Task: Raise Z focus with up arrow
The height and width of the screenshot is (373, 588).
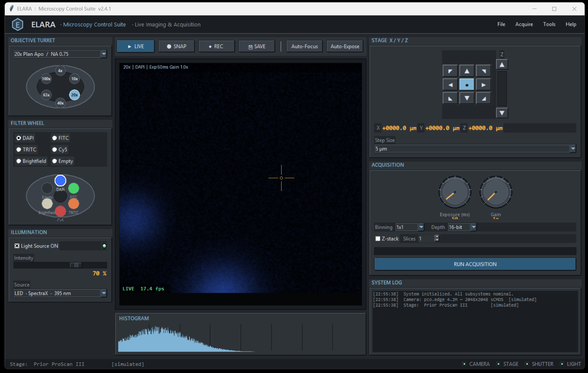Action: 502,65
